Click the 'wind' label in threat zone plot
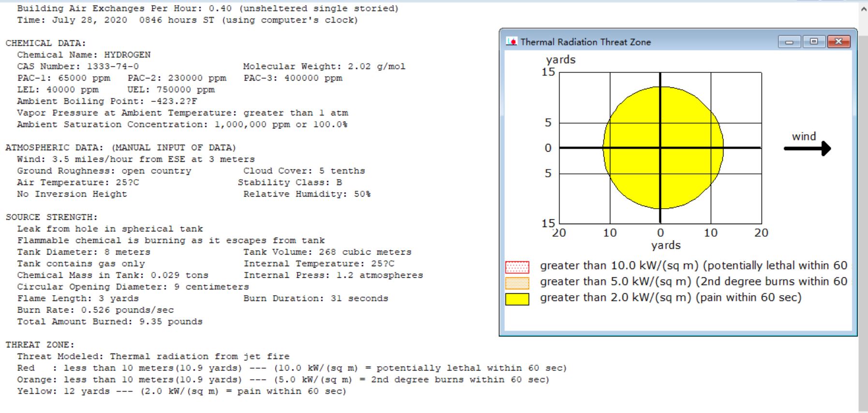Screen dimensions: 868x413 click(x=804, y=136)
